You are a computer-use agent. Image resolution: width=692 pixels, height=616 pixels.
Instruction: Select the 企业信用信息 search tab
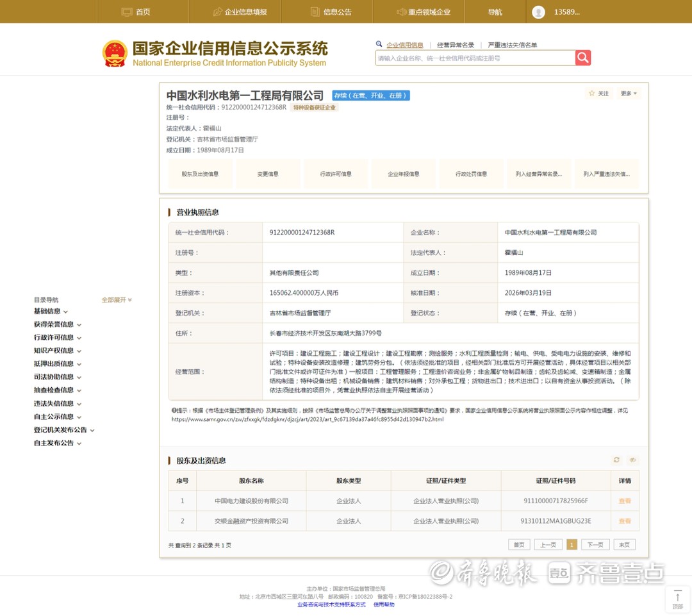405,45
